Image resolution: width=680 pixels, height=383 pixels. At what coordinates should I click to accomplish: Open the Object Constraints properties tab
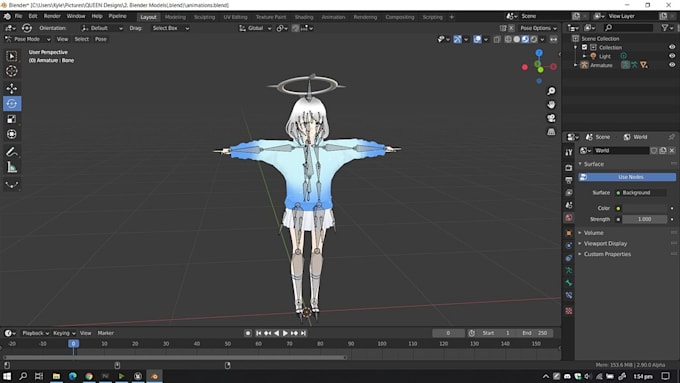point(569,258)
